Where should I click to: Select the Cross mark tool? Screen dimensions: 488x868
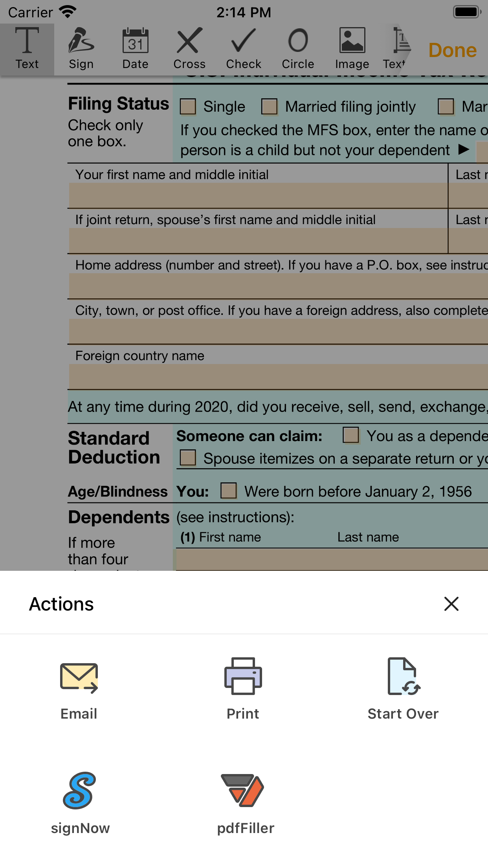(190, 49)
